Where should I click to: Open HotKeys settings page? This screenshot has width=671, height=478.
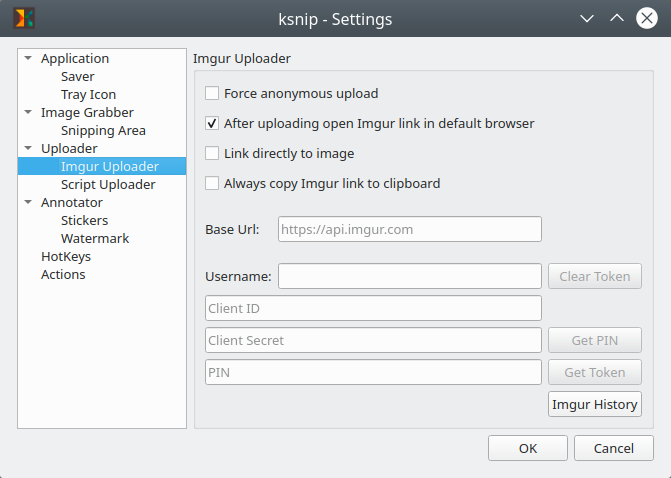pyautogui.click(x=66, y=257)
